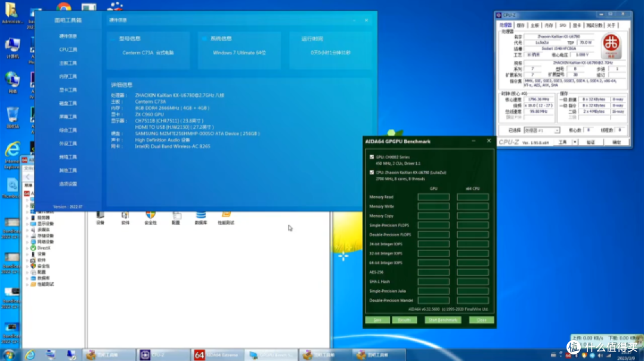Click the Windows Start orb

[8, 355]
